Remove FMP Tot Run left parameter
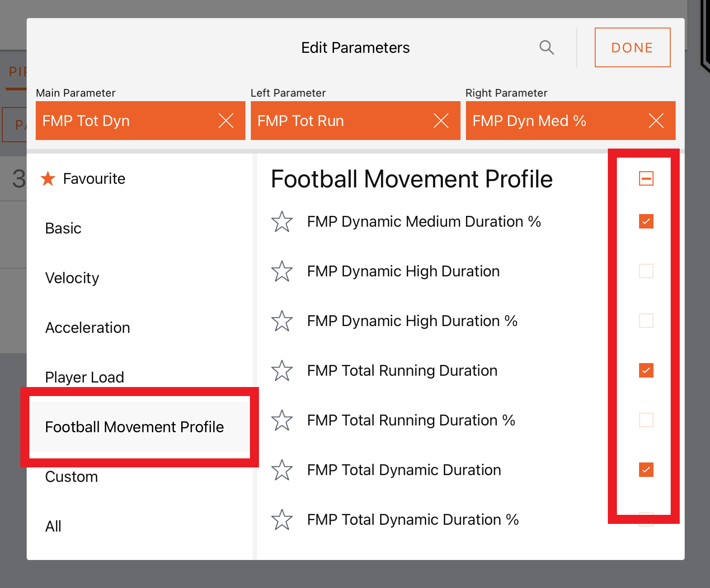The image size is (710, 588). pos(441,121)
